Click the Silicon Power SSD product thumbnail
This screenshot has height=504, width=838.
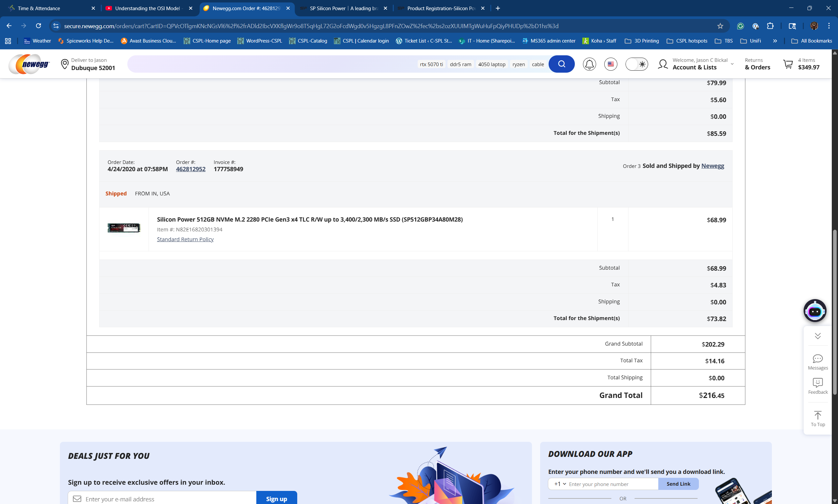click(x=124, y=228)
